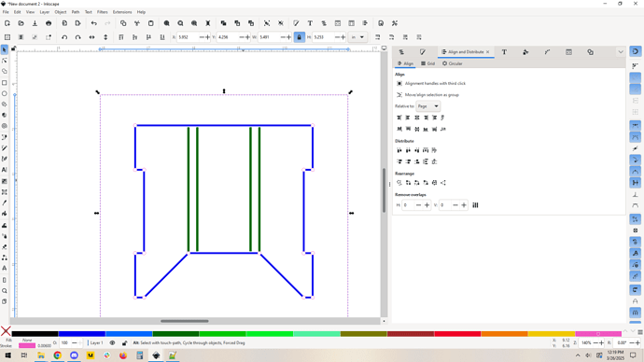Flip selected objects horizontally

92,37
